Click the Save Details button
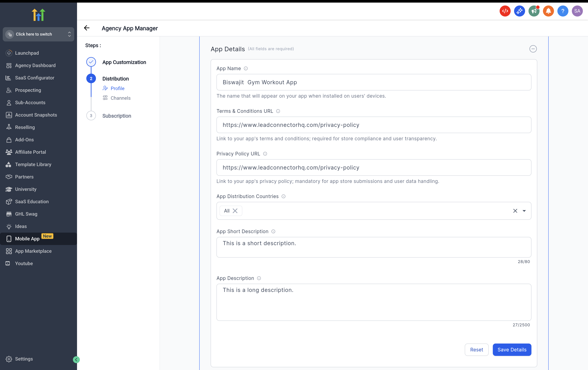588x370 pixels. click(x=512, y=350)
